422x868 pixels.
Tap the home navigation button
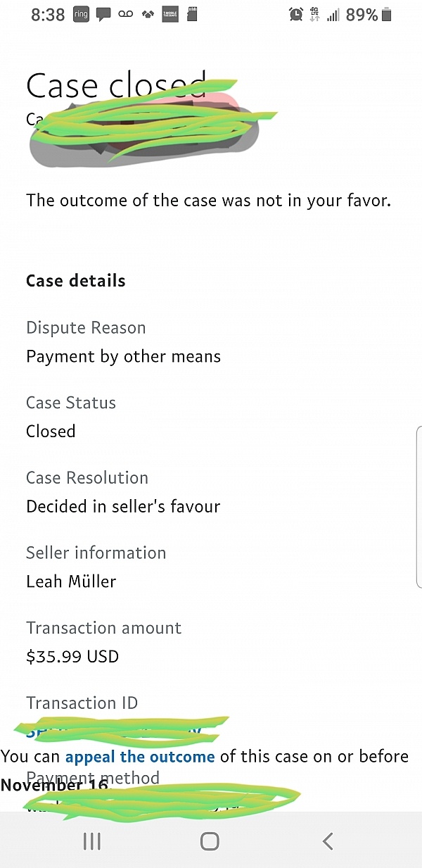pyautogui.click(x=210, y=841)
